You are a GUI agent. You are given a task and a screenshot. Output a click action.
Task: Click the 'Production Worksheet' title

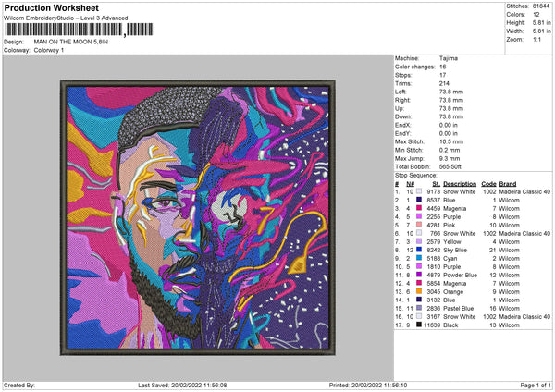pos(52,7)
